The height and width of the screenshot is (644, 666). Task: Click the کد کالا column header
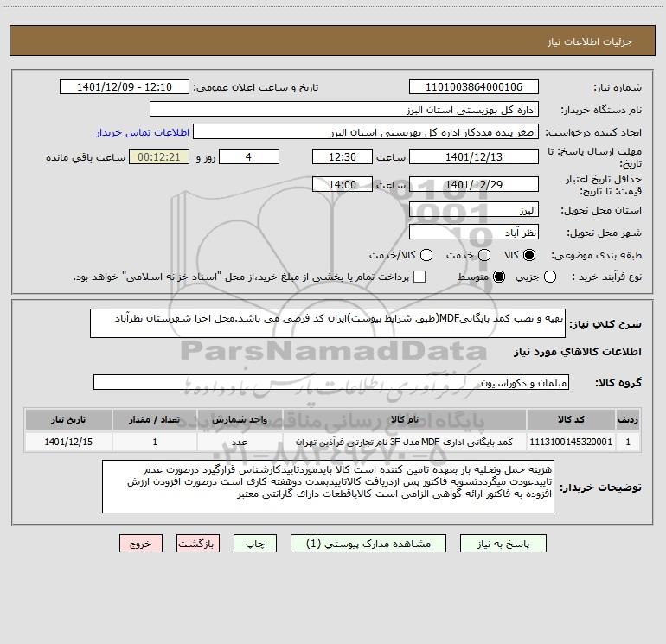click(571, 419)
